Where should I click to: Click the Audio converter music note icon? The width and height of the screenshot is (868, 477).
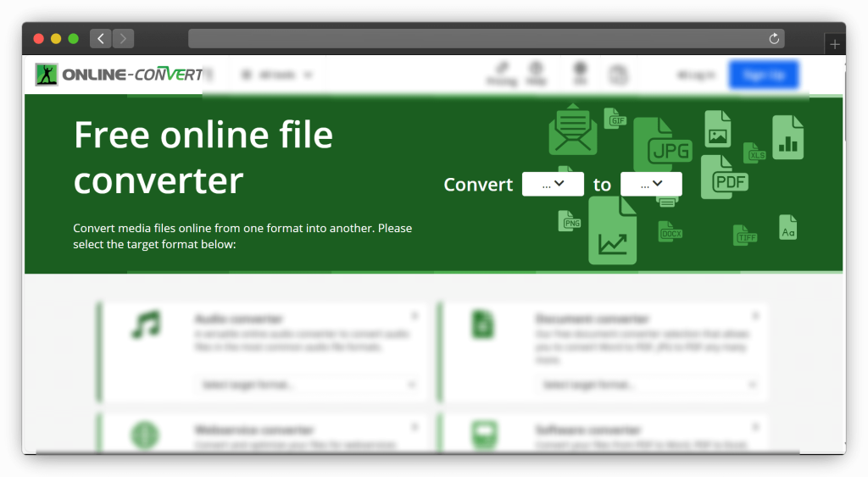coord(146,324)
